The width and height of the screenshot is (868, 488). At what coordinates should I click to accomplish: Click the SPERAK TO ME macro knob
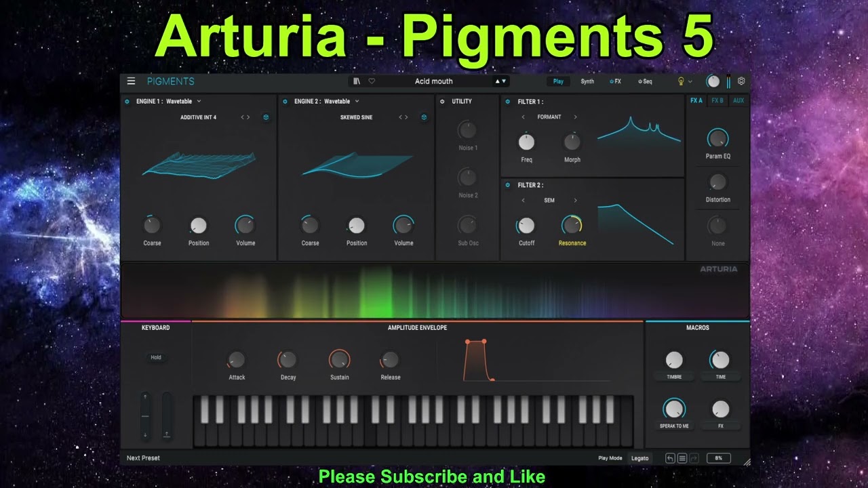674,409
